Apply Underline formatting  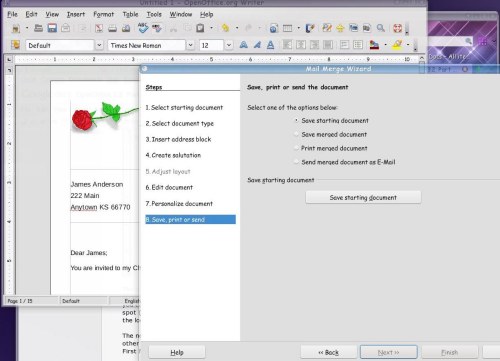point(270,45)
